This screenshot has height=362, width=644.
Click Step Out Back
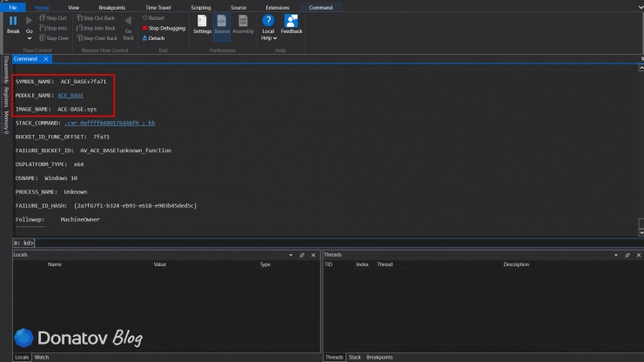pyautogui.click(x=96, y=18)
